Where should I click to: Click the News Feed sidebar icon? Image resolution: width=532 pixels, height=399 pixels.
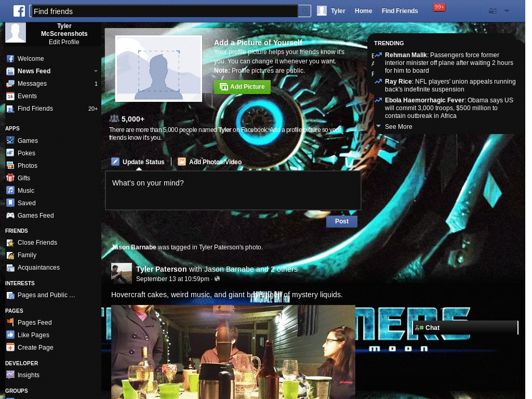click(x=10, y=71)
